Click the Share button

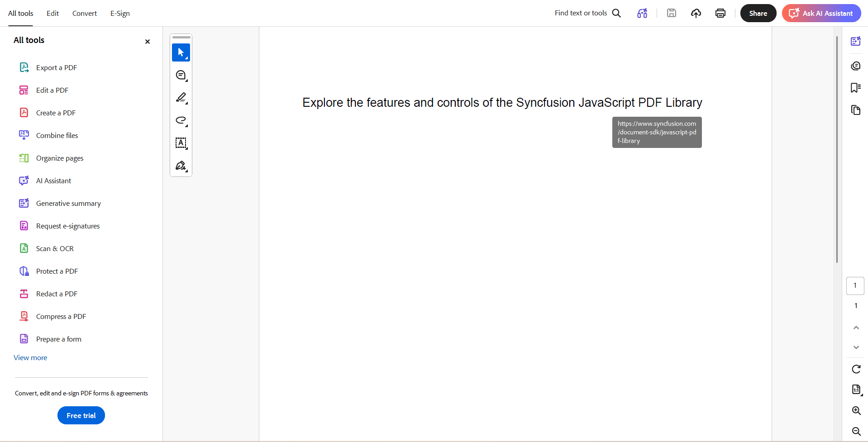(x=758, y=13)
